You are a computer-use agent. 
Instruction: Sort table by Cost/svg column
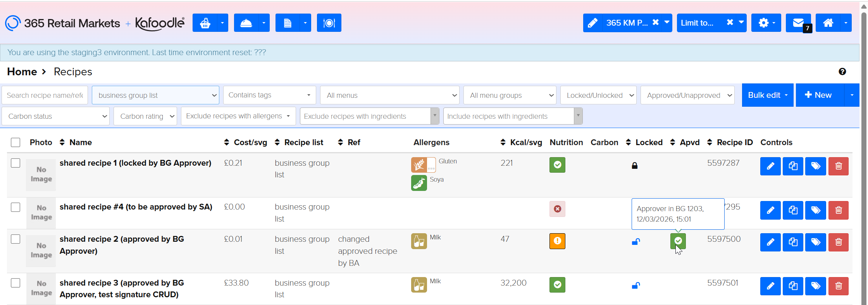(x=246, y=142)
